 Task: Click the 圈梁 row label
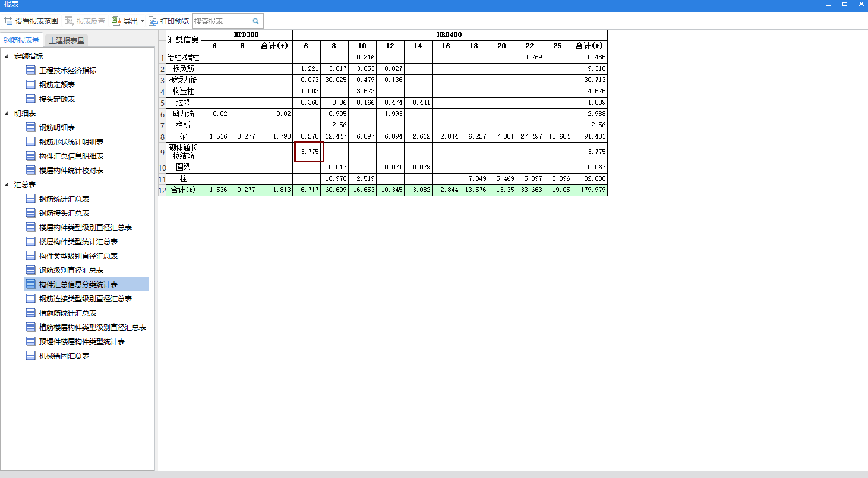pyautogui.click(x=183, y=168)
